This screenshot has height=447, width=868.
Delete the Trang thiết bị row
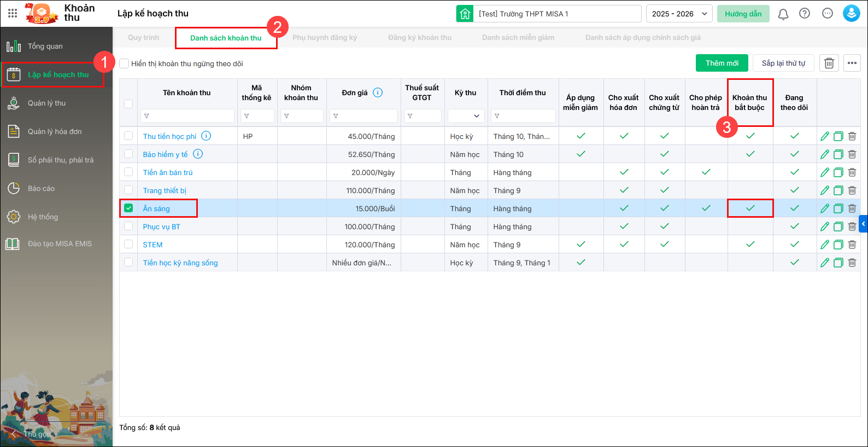tap(852, 190)
